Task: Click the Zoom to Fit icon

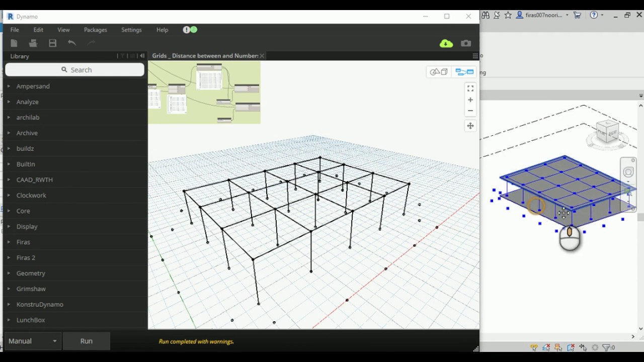Action: coord(470,88)
